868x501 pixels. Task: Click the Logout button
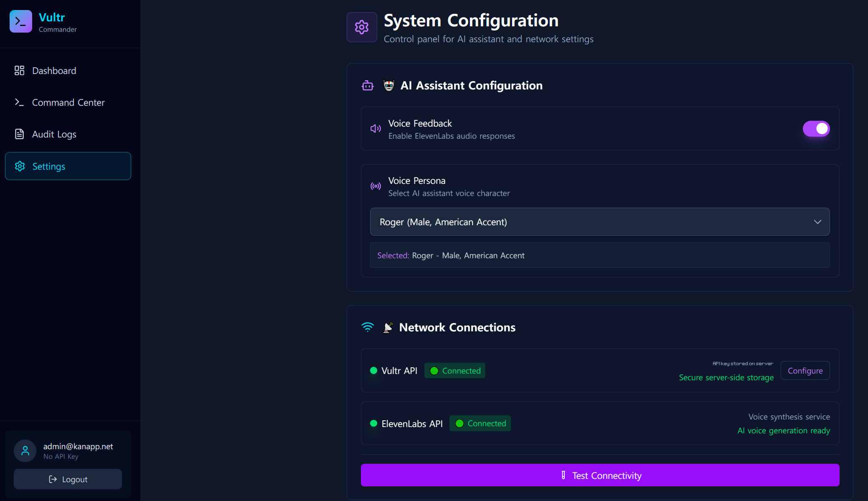pos(68,479)
